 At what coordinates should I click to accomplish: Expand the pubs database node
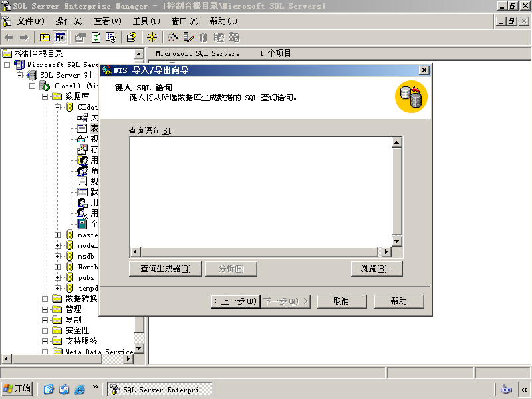58,277
